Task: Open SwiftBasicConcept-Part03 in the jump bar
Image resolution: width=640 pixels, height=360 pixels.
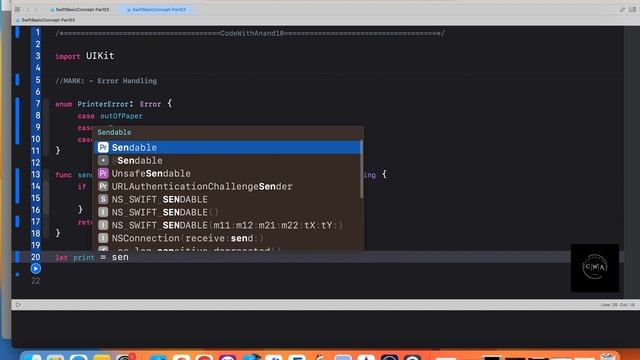Action: 45,20
